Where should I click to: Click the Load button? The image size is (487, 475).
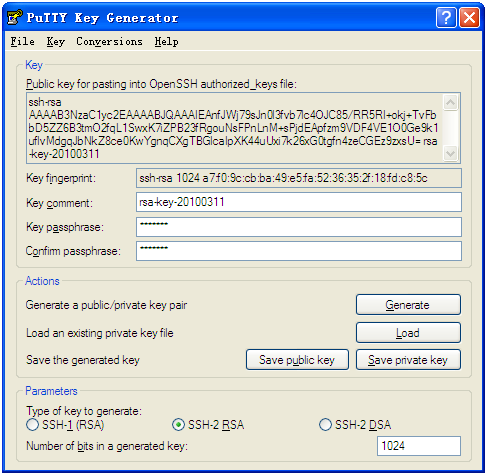coord(408,333)
